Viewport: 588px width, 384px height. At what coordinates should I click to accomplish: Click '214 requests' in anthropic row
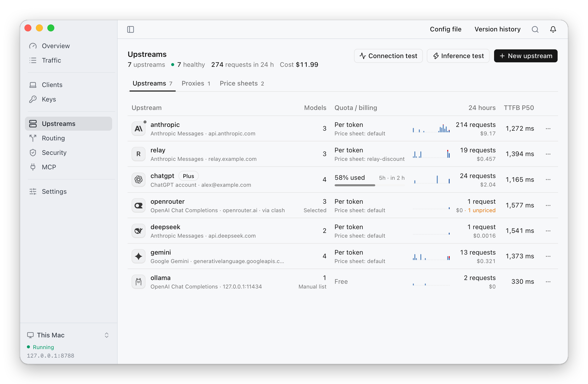point(476,125)
